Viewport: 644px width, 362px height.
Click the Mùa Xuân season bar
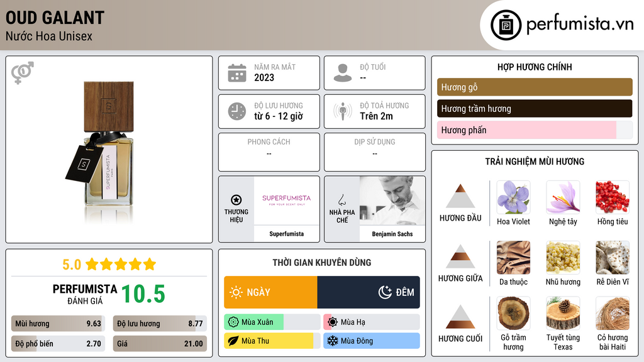coord(272,322)
